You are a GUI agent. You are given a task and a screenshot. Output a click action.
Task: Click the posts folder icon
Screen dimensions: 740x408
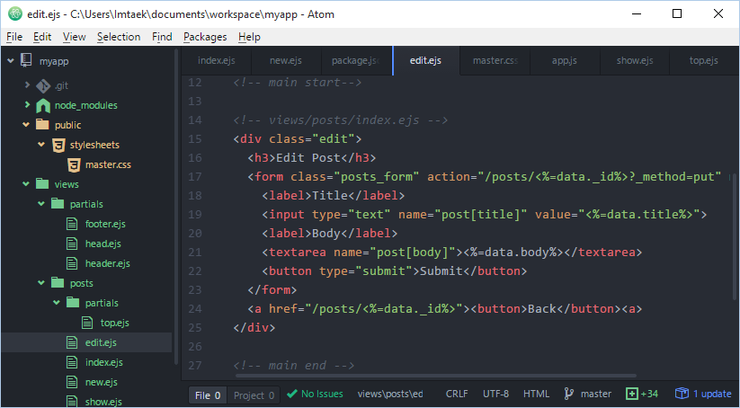click(x=58, y=283)
